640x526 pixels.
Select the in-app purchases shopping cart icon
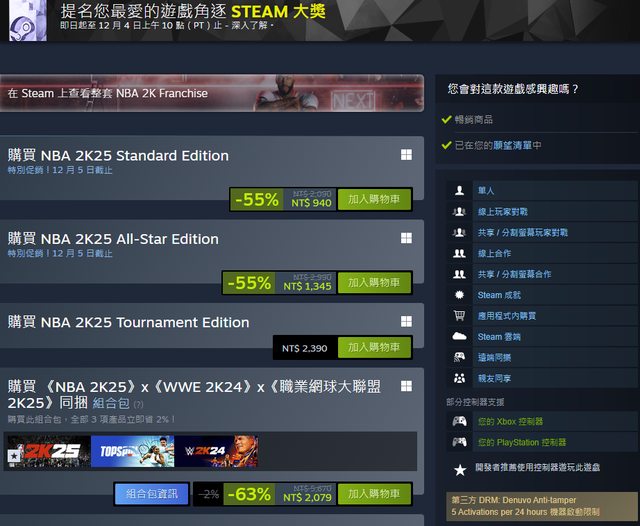coord(459,315)
